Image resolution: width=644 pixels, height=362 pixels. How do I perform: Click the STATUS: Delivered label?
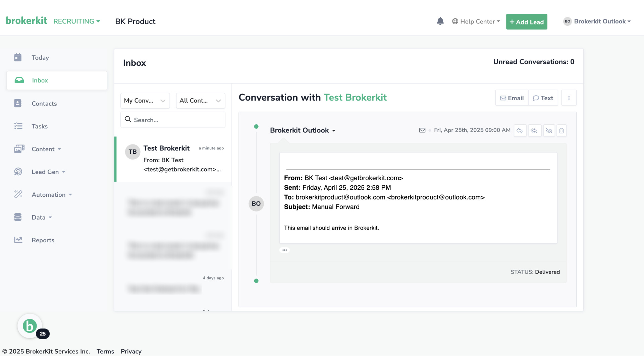535,272
